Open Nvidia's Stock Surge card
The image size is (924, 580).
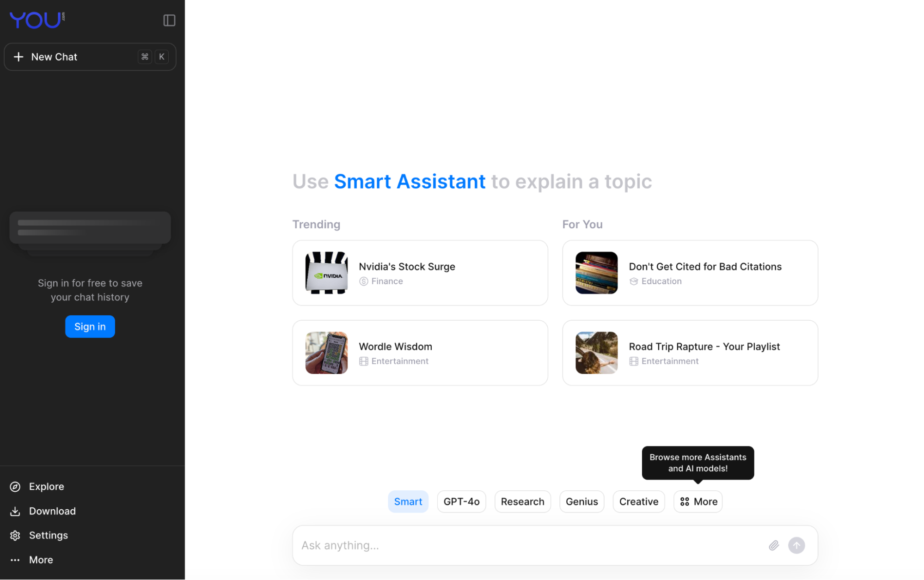420,273
